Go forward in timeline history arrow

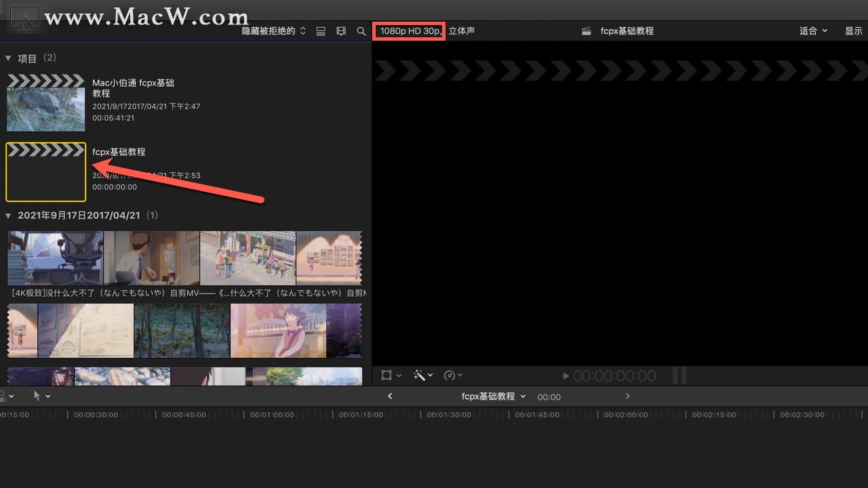(627, 396)
